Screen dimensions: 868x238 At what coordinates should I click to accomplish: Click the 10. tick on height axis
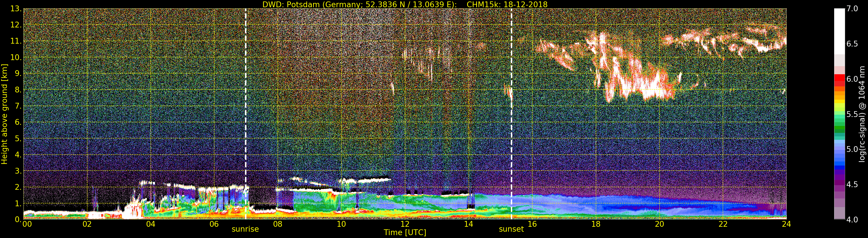[16, 57]
